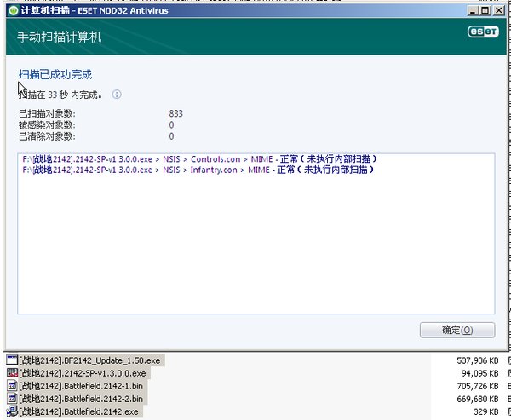Click the 537,906 KB file size
The height and width of the screenshot is (420, 511).
tap(478, 360)
